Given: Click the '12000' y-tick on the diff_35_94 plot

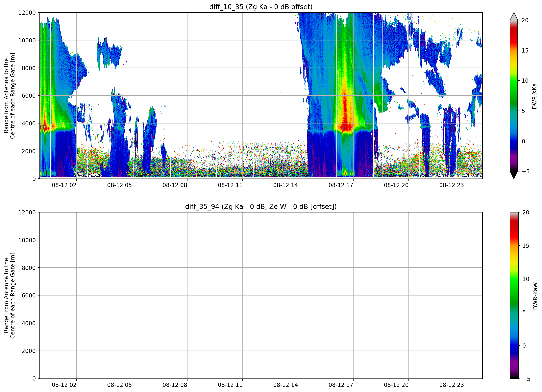Looking at the screenshot, I should [x=27, y=212].
